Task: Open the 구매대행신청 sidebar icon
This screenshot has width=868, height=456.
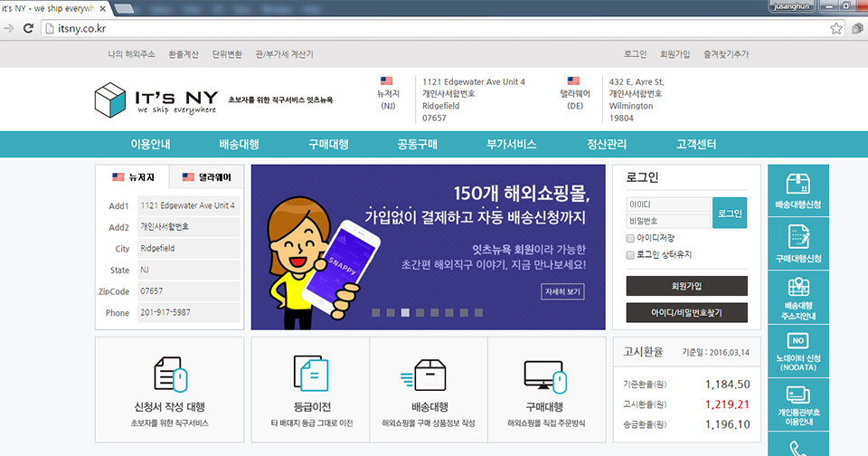Action: click(x=797, y=237)
